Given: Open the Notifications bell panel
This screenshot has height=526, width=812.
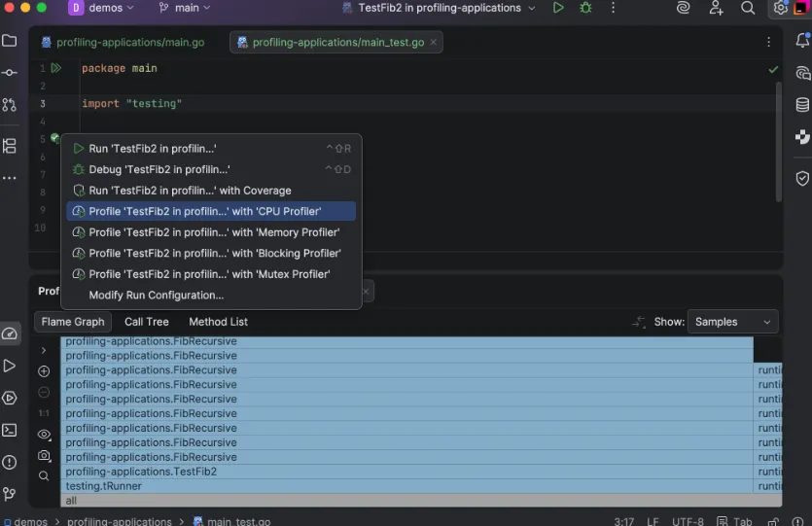Looking at the screenshot, I should [x=802, y=41].
